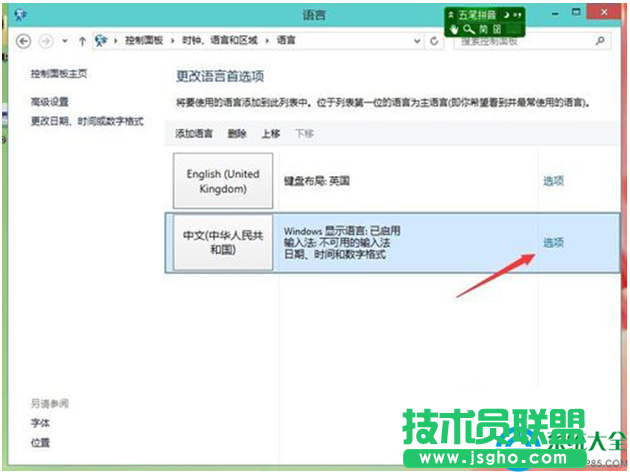Expand the address bar history dropdown
Image resolution: width=630 pixels, height=474 pixels.
[417, 41]
